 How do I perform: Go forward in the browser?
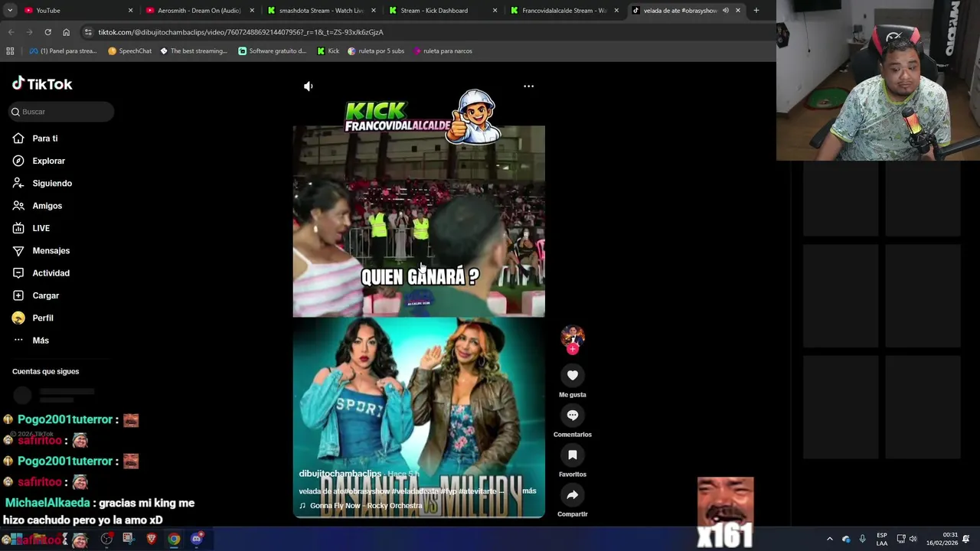(29, 32)
